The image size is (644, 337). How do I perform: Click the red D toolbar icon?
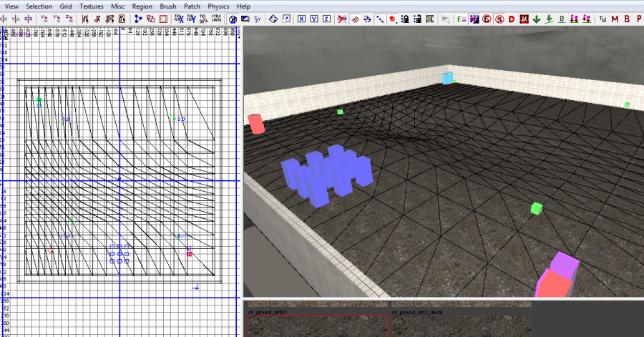click(x=512, y=19)
